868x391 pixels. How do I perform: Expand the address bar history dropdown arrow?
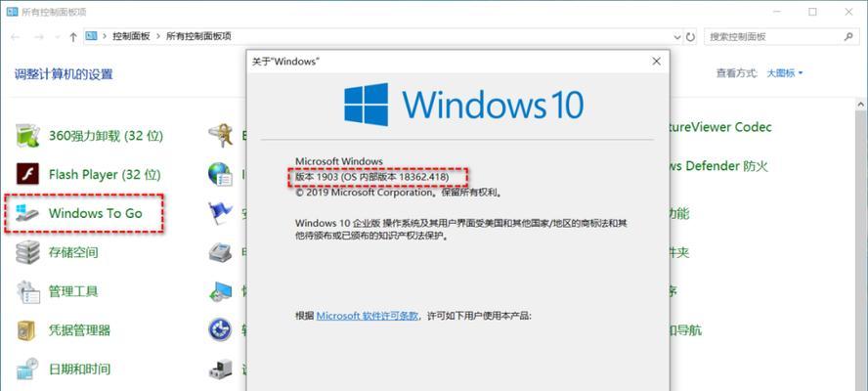(x=677, y=37)
